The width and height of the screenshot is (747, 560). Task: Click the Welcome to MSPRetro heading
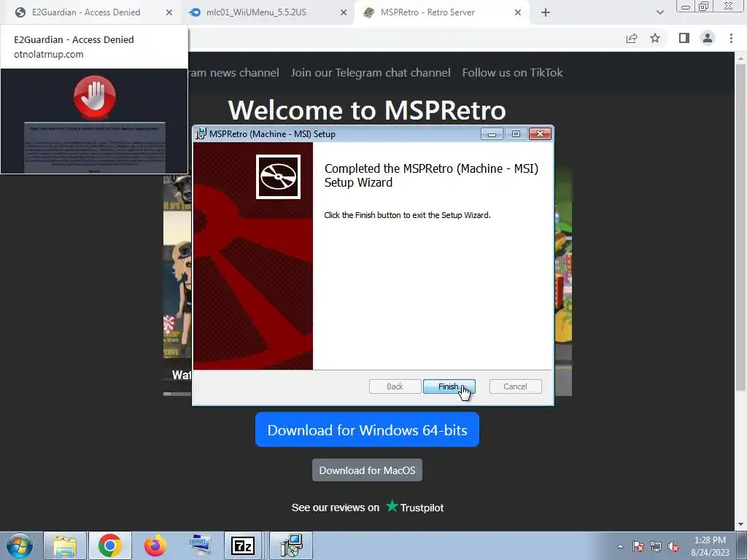click(367, 110)
